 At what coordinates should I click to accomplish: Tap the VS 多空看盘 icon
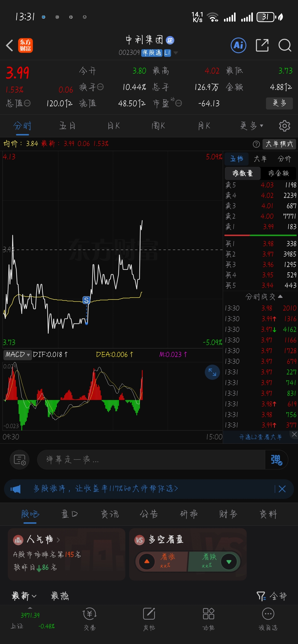[x=139, y=540]
